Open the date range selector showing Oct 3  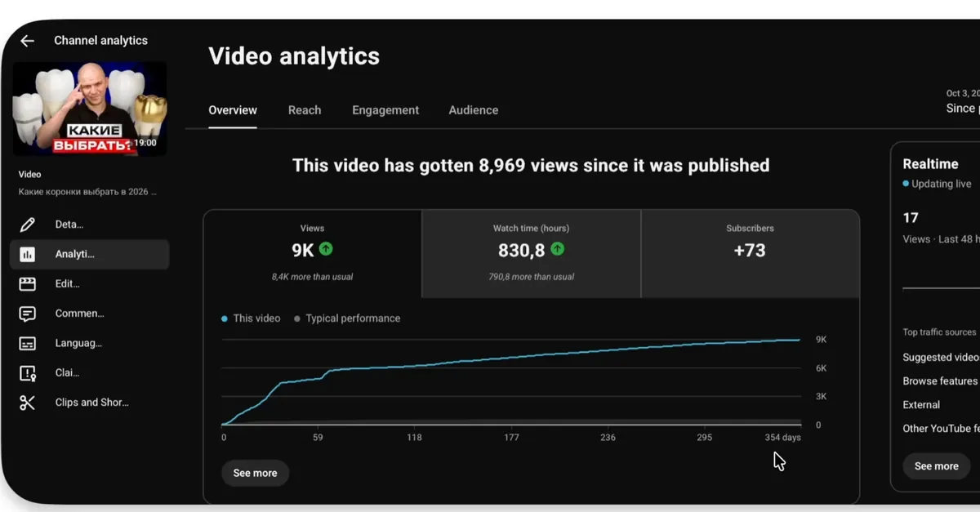(962, 101)
